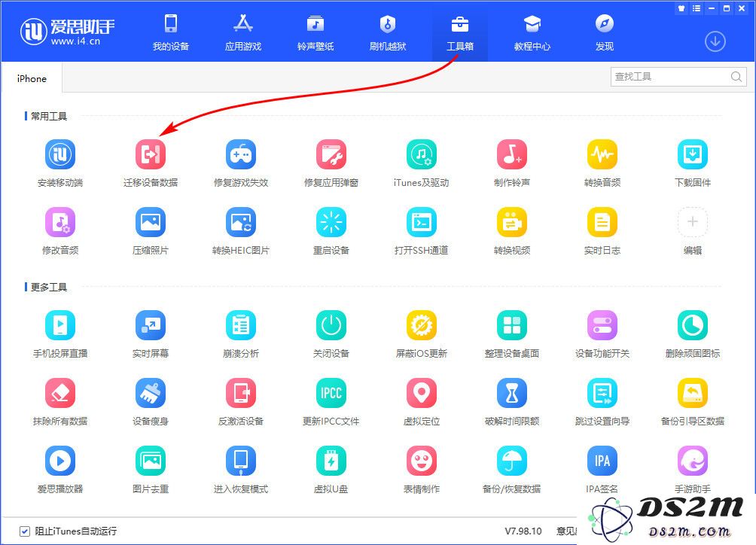Click 关闭设备 power off tool
756x545 pixels.
[331, 325]
